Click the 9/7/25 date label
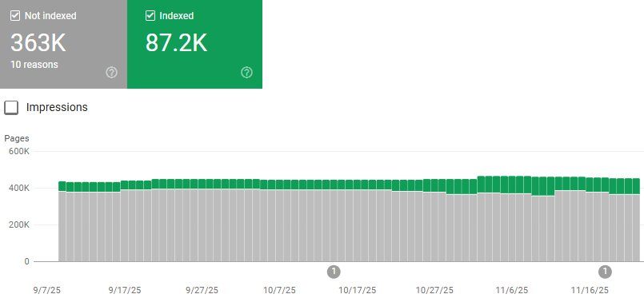The width and height of the screenshot is (644, 302). pos(47,290)
